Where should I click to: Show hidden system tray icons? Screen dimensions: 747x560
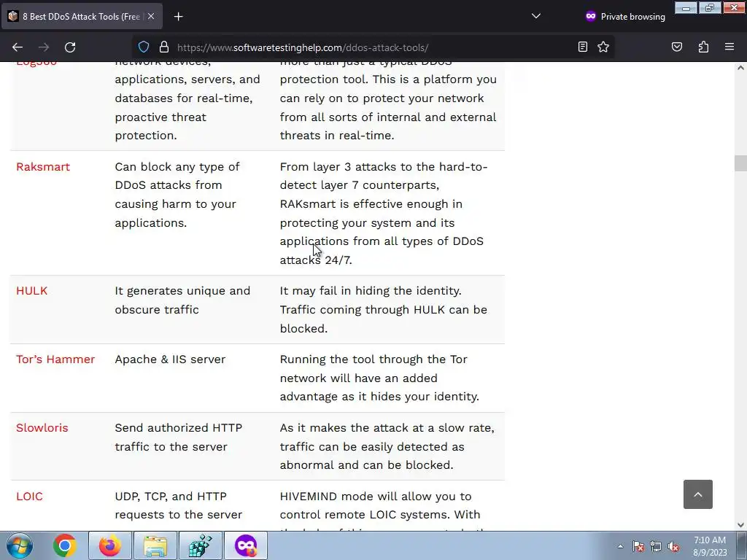pyautogui.click(x=620, y=546)
